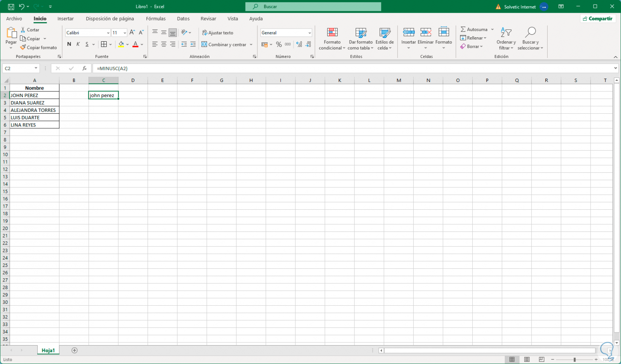Toggle underline formatting (S)

pyautogui.click(x=87, y=44)
